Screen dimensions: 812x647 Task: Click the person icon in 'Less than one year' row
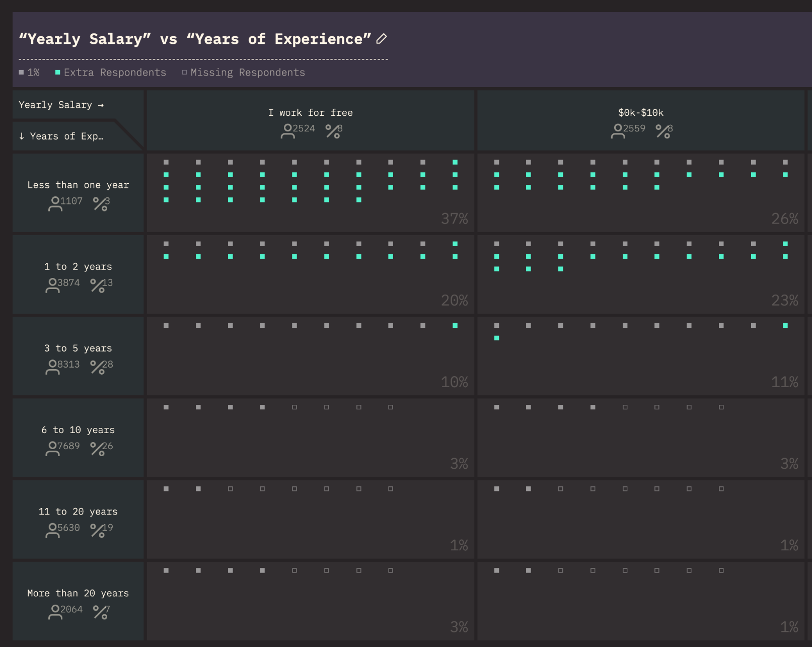(x=55, y=203)
